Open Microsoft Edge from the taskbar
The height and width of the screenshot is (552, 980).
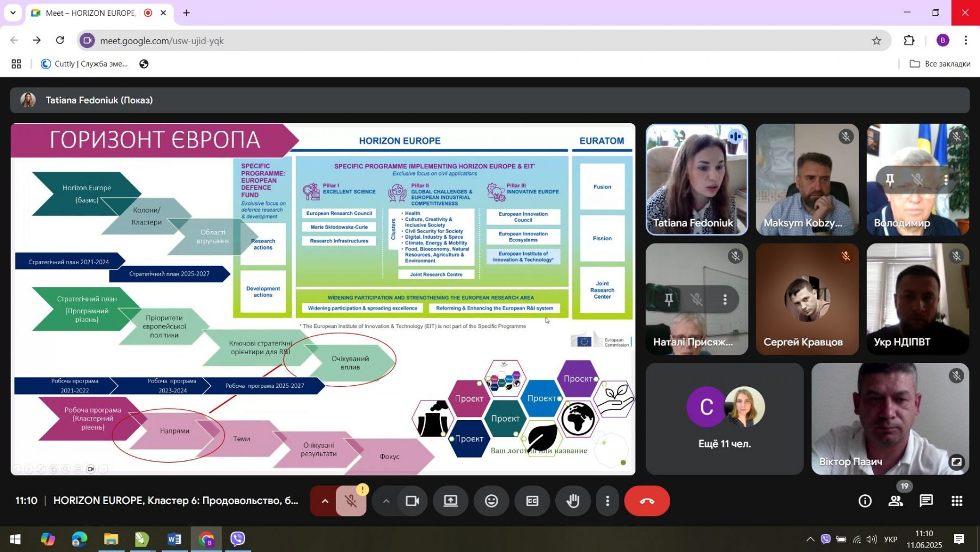tap(79, 539)
